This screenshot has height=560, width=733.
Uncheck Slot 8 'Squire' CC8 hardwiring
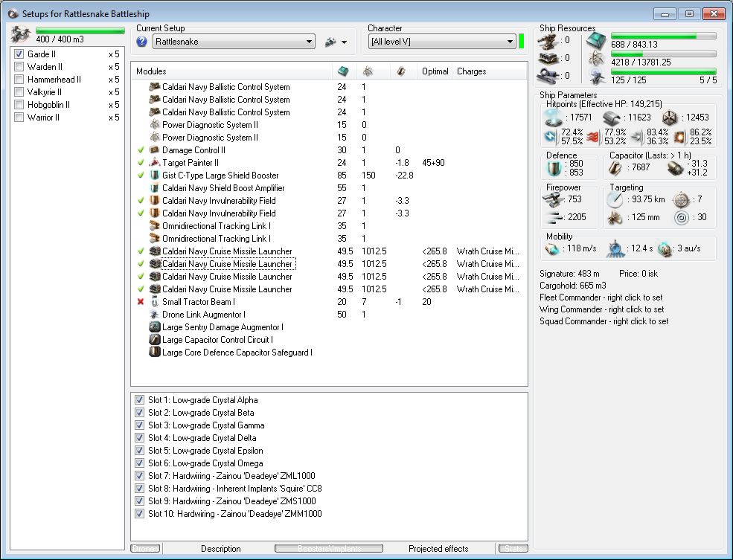tap(139, 488)
